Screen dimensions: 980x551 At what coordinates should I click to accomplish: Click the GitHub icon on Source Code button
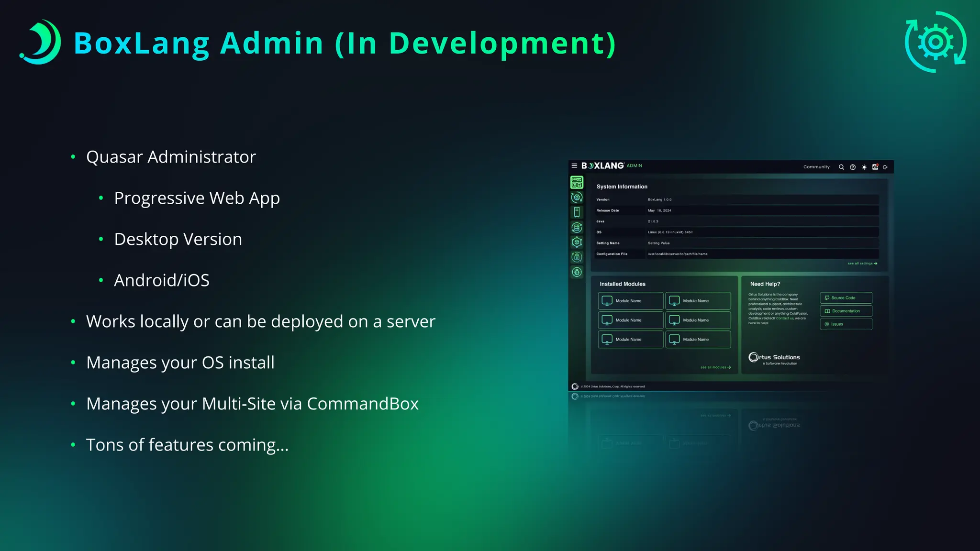827,298
